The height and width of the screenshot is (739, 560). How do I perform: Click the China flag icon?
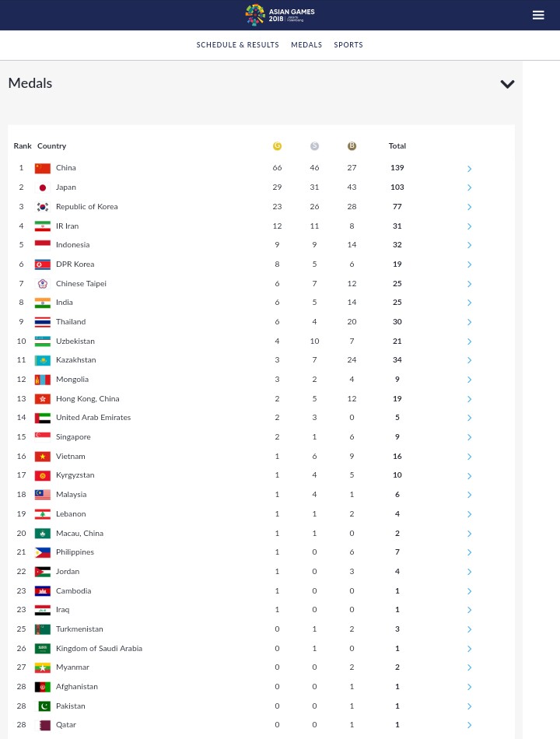[43, 168]
